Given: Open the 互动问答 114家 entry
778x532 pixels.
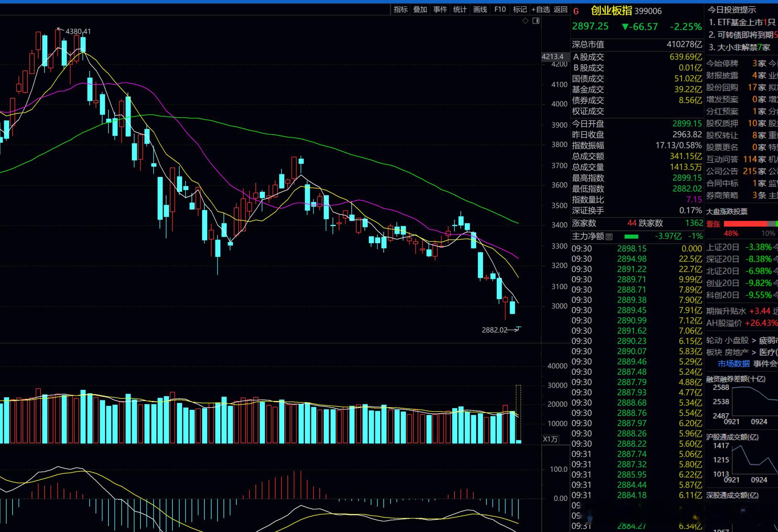Looking at the screenshot, I should (736, 159).
